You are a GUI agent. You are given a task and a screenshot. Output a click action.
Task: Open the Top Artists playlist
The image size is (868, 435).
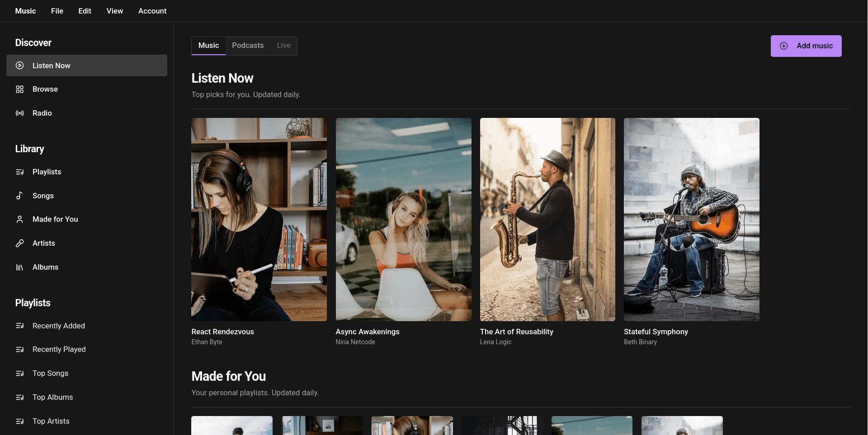pyautogui.click(x=87, y=421)
